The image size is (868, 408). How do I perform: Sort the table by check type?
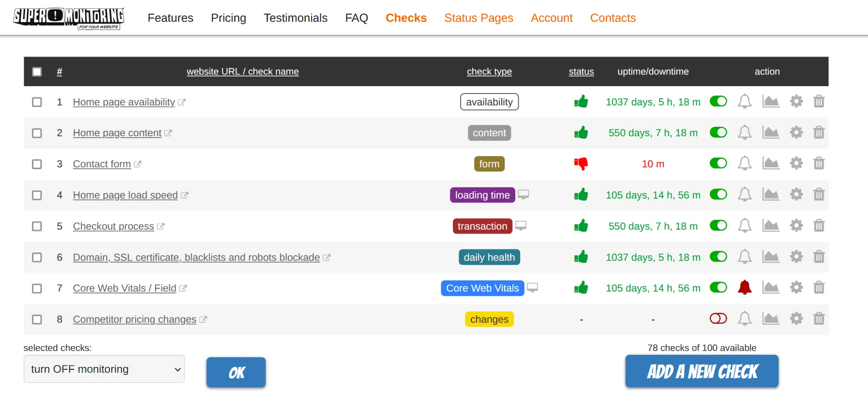(x=489, y=72)
